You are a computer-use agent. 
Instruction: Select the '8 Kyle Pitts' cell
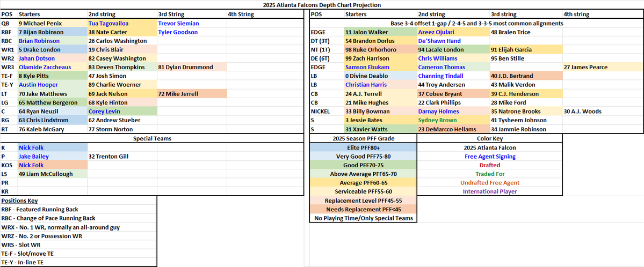coord(53,76)
